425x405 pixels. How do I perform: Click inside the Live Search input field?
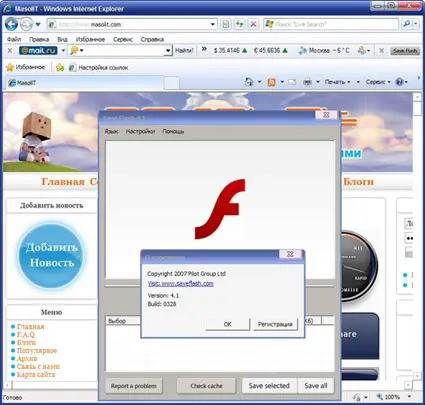click(331, 24)
